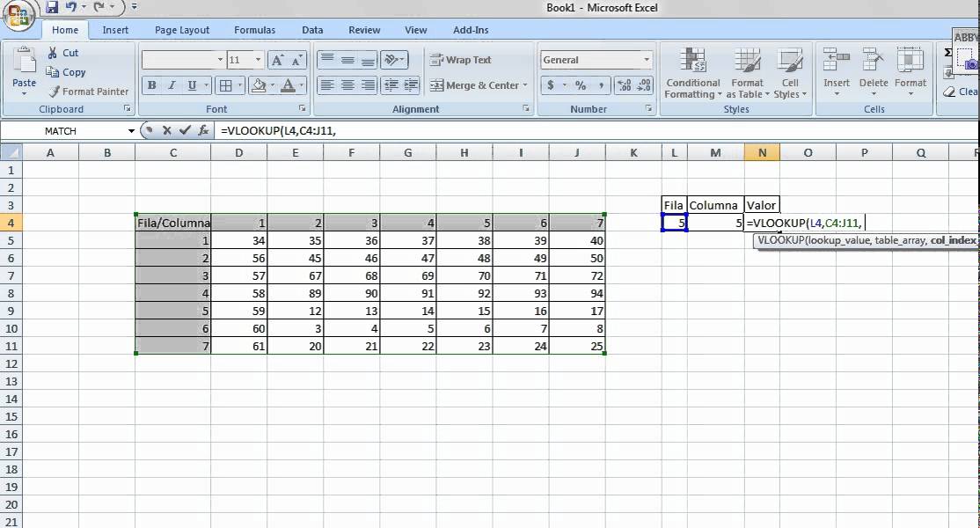980x528 pixels.
Task: Apply accounting dollar format
Action: coord(551,85)
